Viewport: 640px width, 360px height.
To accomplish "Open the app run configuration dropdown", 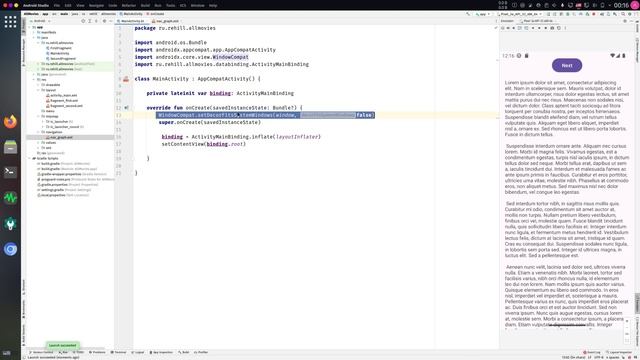I will click(483, 14).
